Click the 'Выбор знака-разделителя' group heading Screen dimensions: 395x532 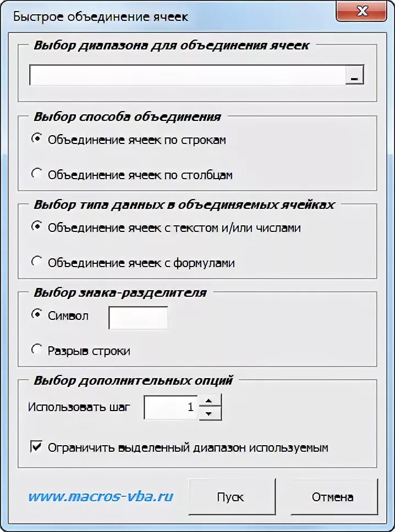(x=120, y=292)
